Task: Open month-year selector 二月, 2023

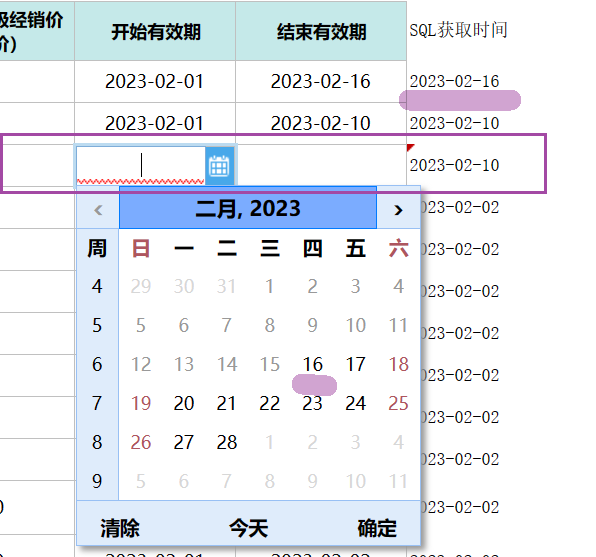Action: (x=248, y=208)
